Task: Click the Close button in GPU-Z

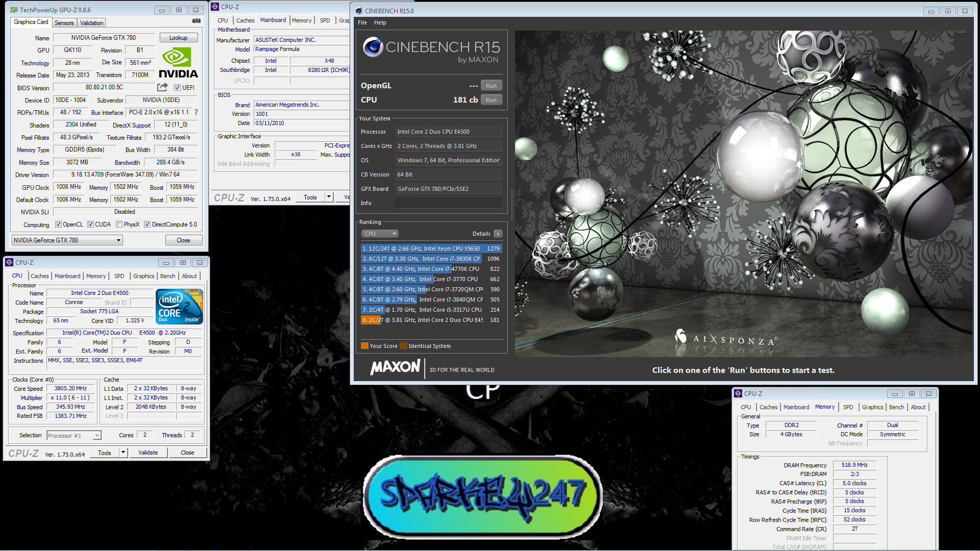Action: (x=183, y=240)
